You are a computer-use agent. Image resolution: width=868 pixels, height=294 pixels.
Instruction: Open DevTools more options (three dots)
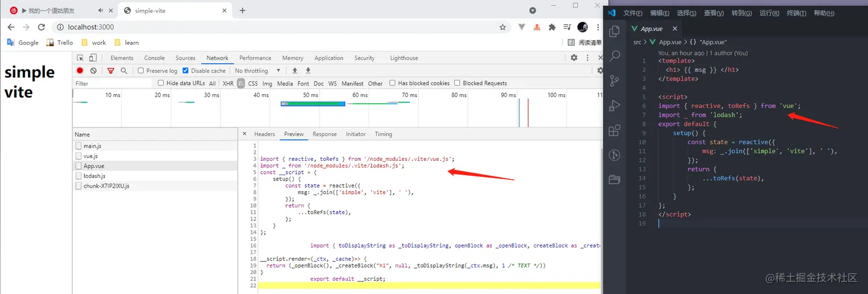click(586, 57)
